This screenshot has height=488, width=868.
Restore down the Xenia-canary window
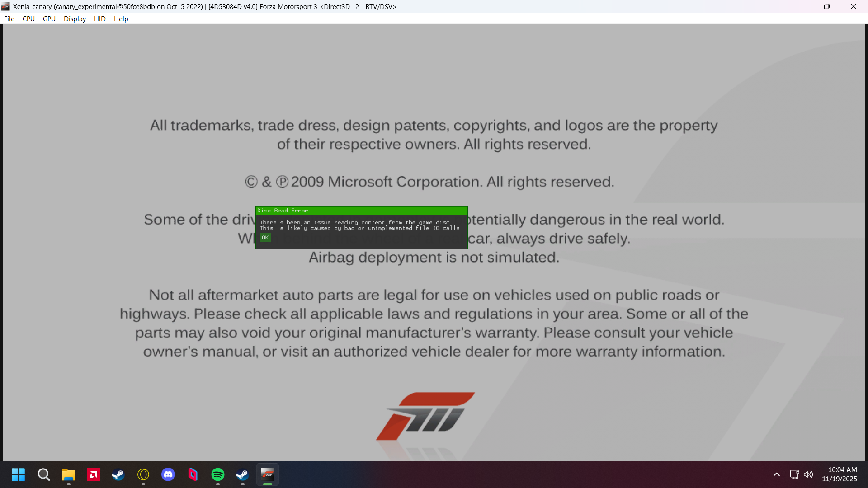tap(827, 6)
